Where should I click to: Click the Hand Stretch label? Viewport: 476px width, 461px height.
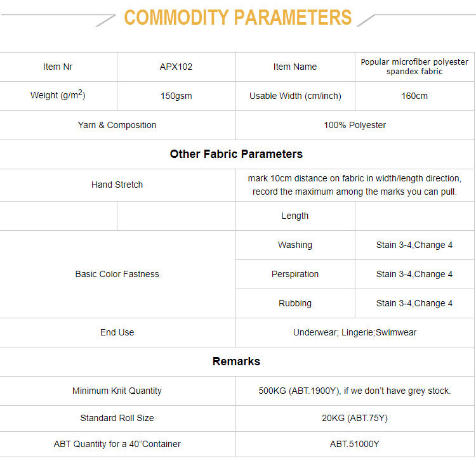pos(117,185)
